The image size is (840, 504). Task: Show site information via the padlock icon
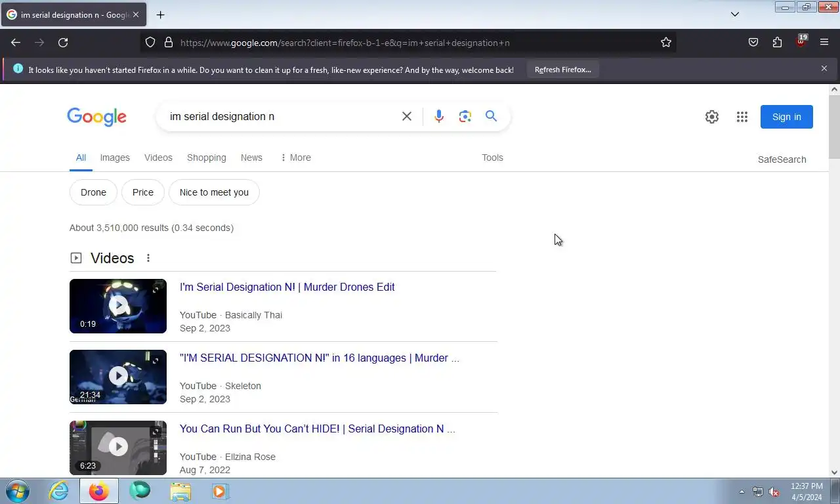coord(169,43)
